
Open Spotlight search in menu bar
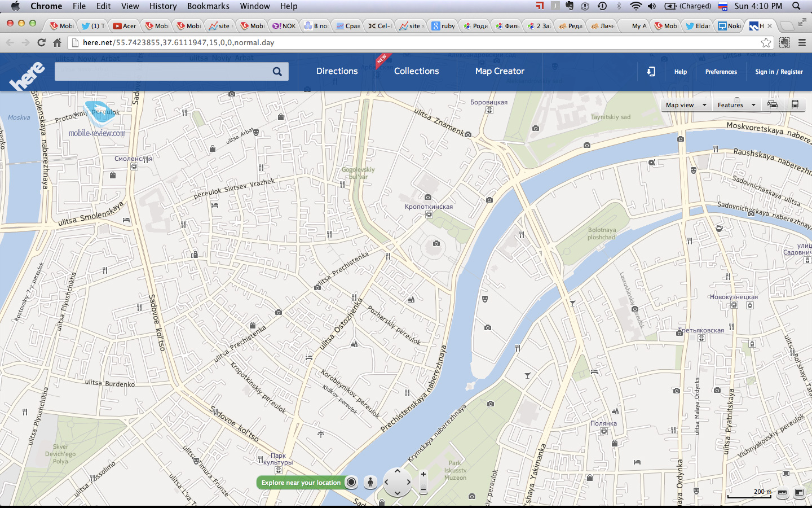796,6
